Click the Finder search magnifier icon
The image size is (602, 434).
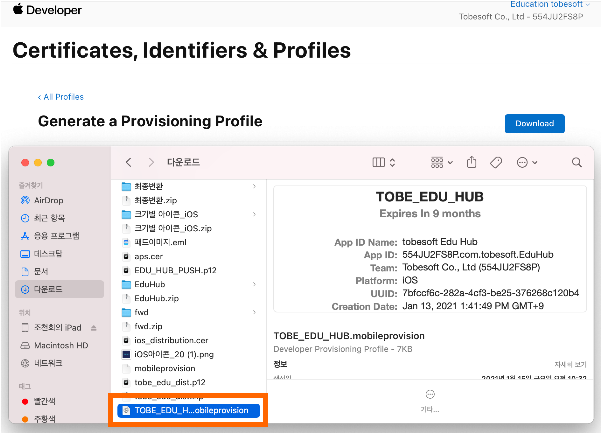577,162
